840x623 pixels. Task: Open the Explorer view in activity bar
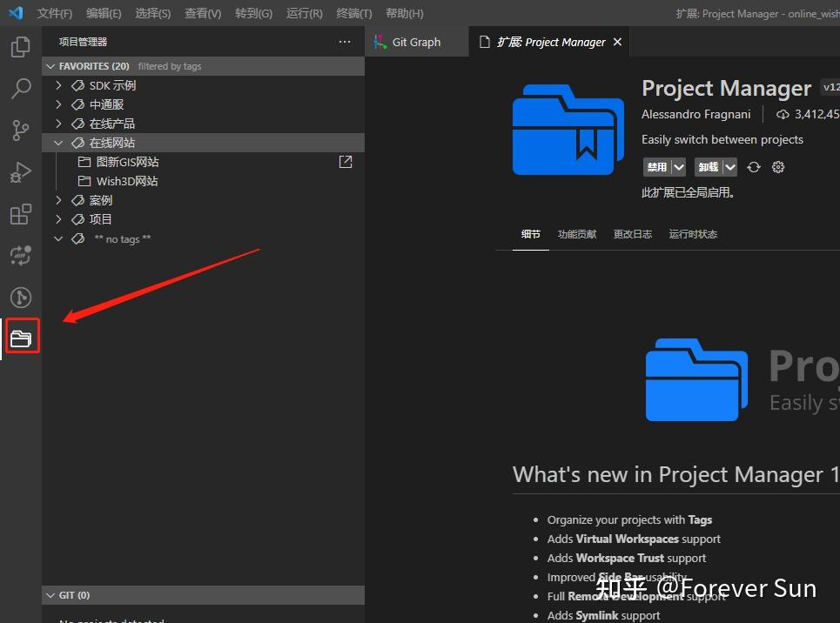coord(20,47)
